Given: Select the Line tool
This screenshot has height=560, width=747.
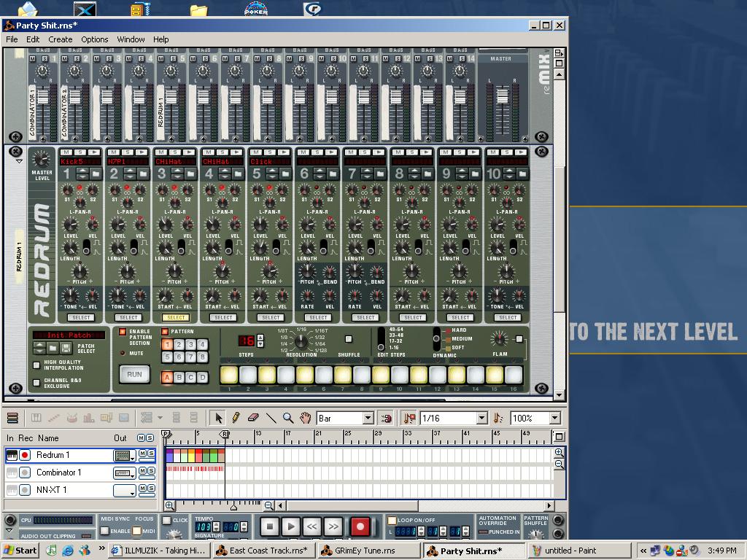Looking at the screenshot, I should pos(271,418).
